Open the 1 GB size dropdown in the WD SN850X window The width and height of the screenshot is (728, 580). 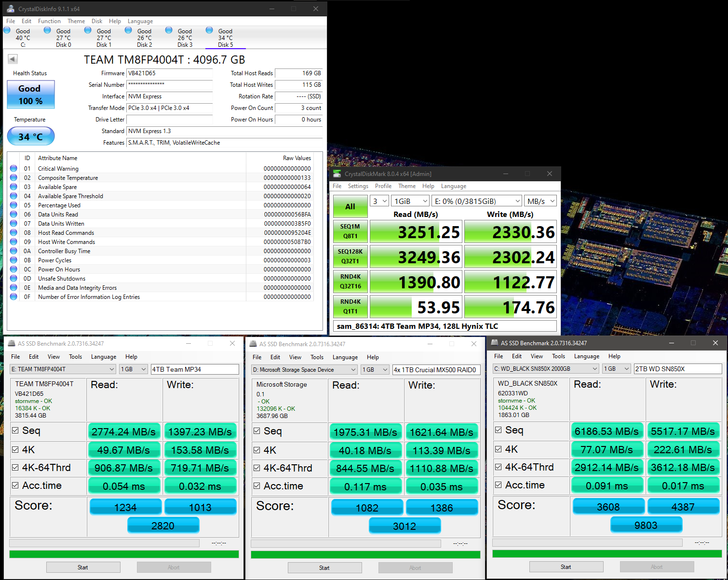tap(616, 369)
